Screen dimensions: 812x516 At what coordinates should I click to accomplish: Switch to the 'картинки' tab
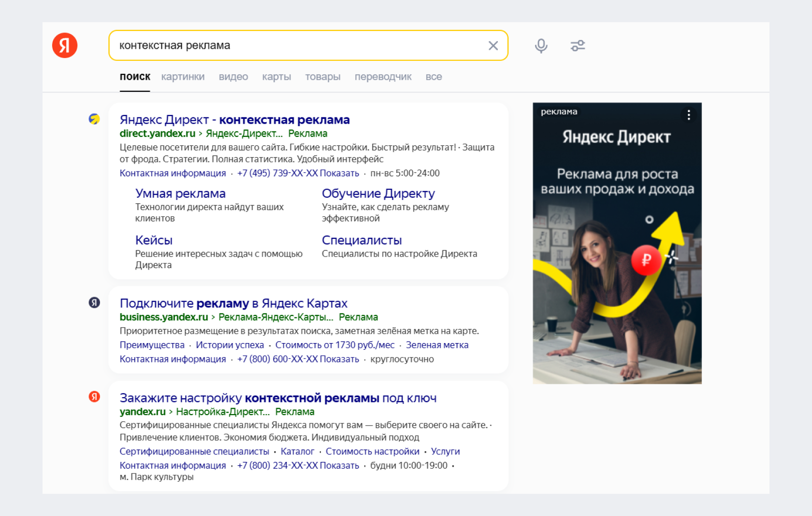[183, 77]
